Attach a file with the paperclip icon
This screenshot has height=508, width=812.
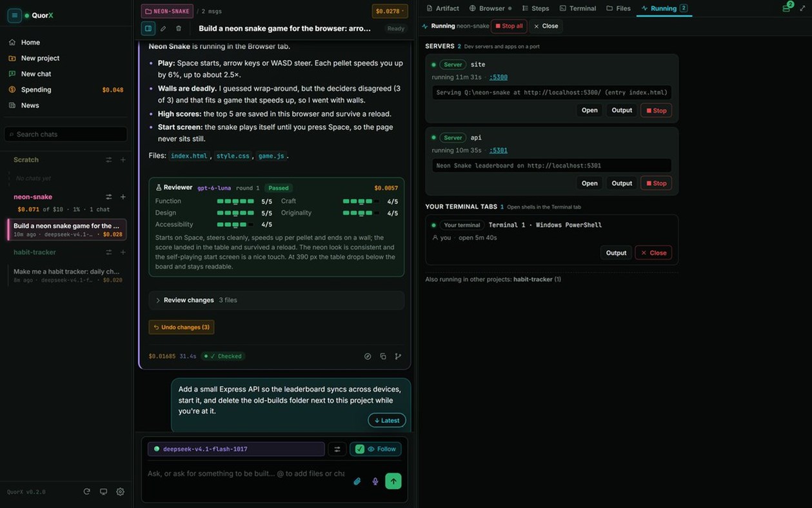357,481
